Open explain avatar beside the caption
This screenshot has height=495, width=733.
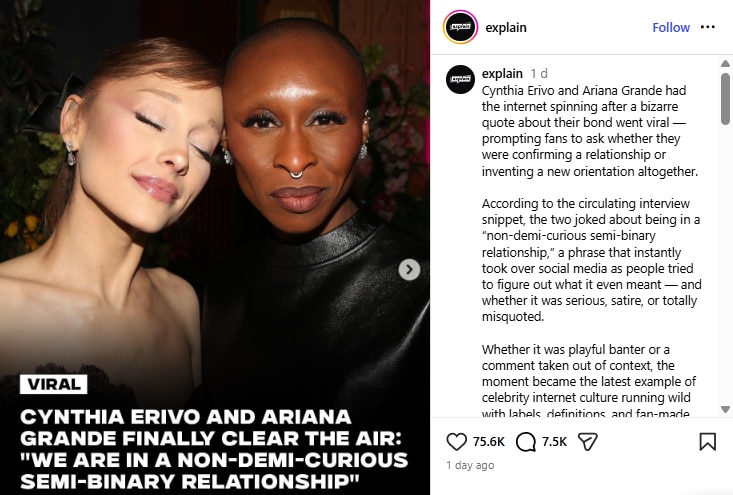coord(460,79)
